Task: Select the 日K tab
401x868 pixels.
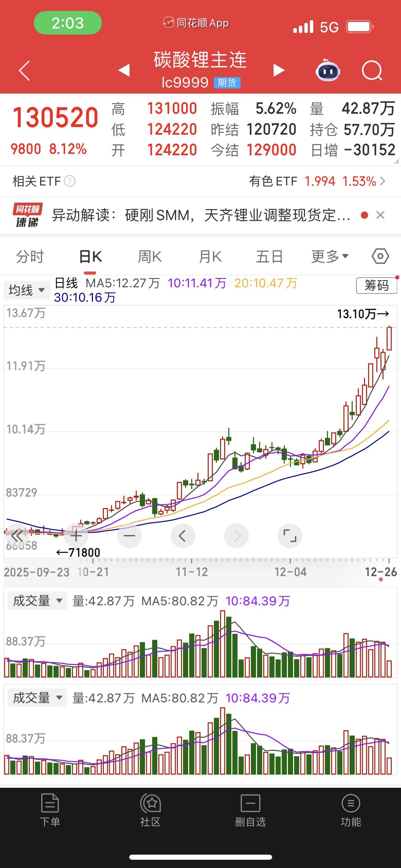Action: (90, 256)
